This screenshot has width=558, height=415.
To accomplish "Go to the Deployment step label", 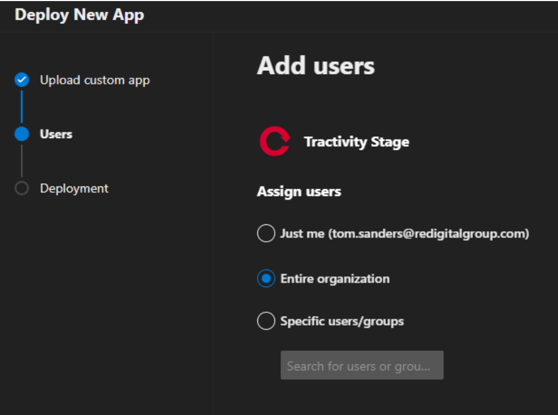I will (74, 188).
